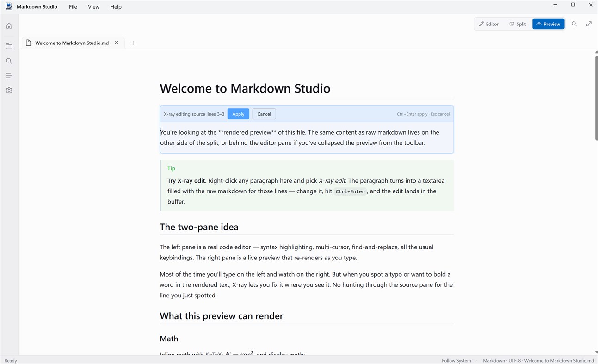Apply the X-ray edit
Image resolution: width=598 pixels, height=364 pixels.
point(238,114)
